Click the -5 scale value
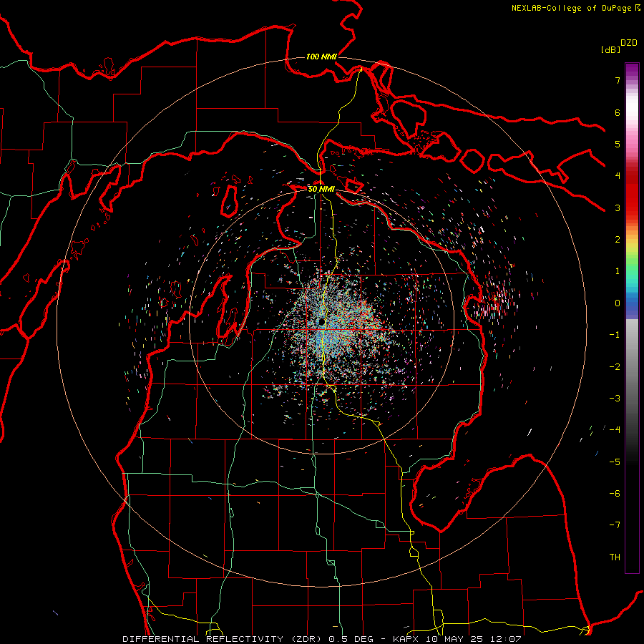 (x=615, y=462)
